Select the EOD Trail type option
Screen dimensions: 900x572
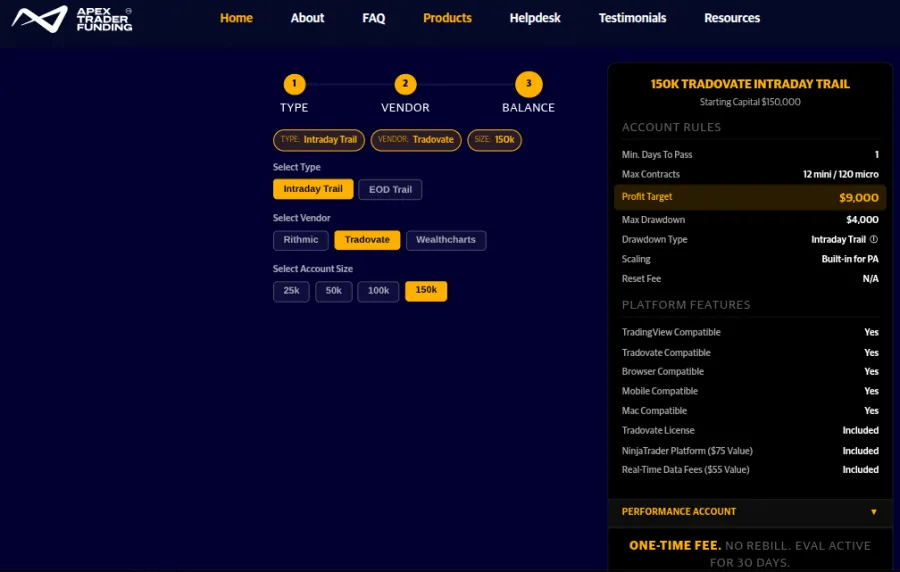click(390, 189)
